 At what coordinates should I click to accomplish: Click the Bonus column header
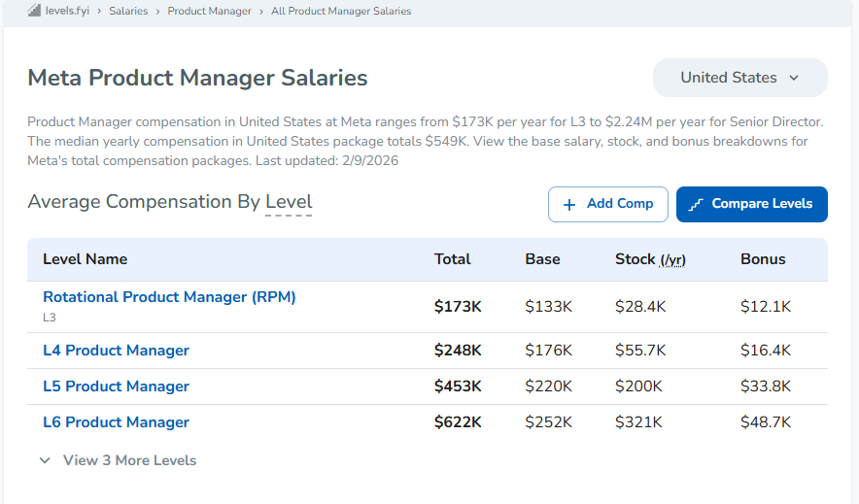coord(763,259)
